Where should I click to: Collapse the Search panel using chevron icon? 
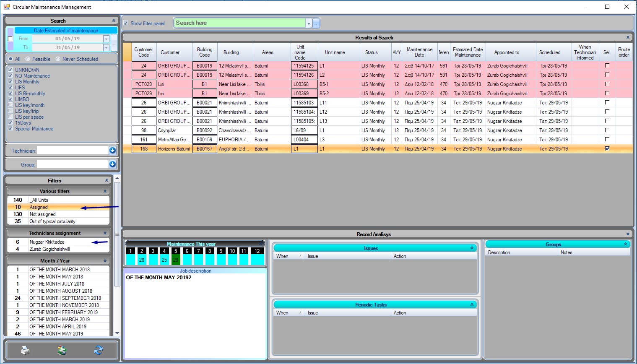pos(114,21)
